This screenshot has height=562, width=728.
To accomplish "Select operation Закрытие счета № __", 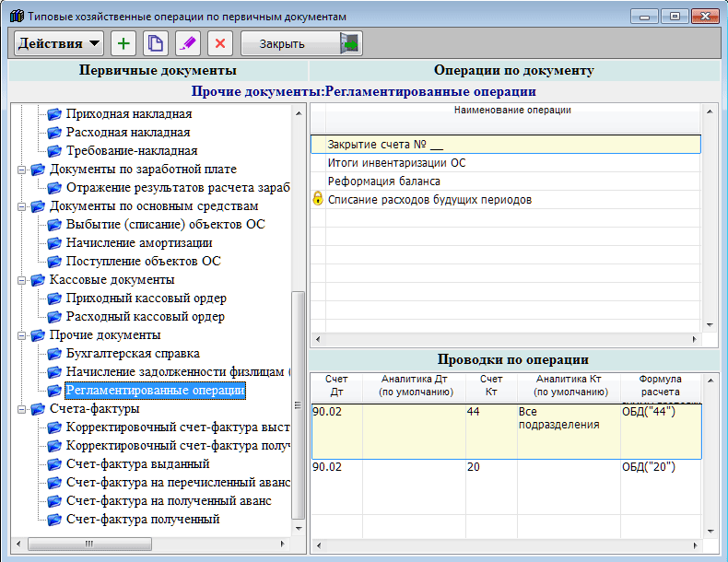I will pos(506,145).
